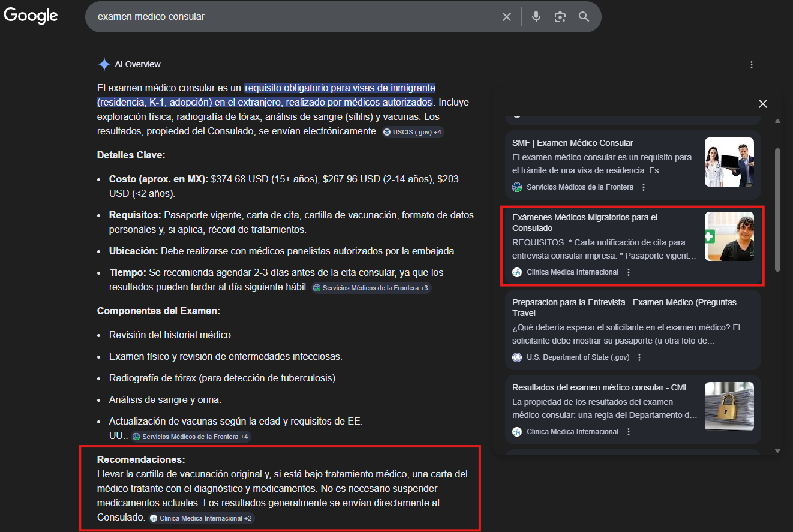
Task: Open the USCIS (.gov) +4 source chip
Action: [413, 132]
